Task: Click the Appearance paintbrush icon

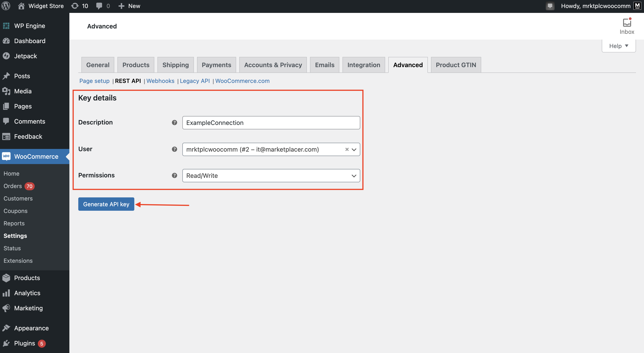Action: [x=6, y=328]
